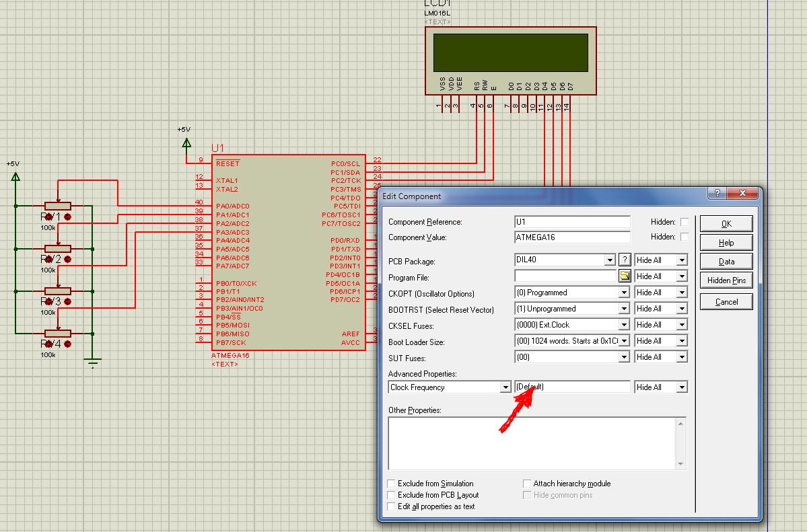
Task: Expand the CKSEL Fuses dropdown
Action: pyautogui.click(x=624, y=325)
